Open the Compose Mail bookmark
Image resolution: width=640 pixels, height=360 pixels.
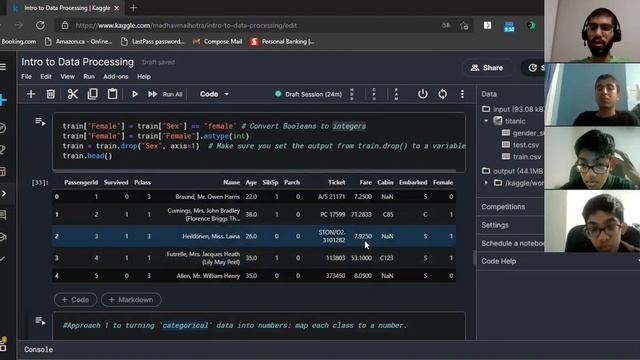[x=218, y=42]
